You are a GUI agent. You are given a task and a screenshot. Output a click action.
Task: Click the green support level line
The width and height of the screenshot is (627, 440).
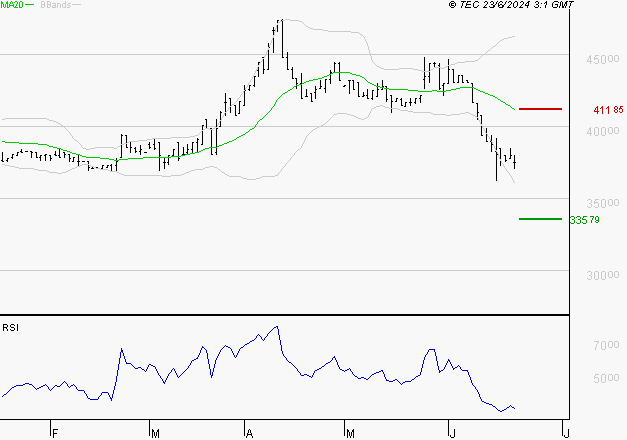point(540,219)
